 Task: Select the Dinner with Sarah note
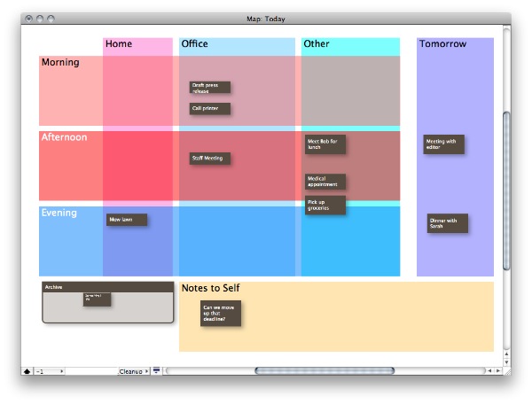pyautogui.click(x=447, y=222)
